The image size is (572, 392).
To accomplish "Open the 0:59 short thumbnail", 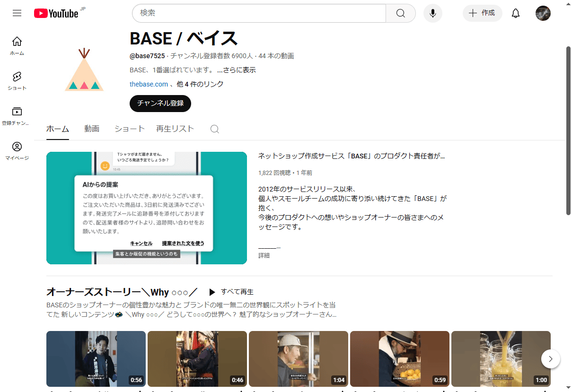I will pyautogui.click(x=400, y=359).
